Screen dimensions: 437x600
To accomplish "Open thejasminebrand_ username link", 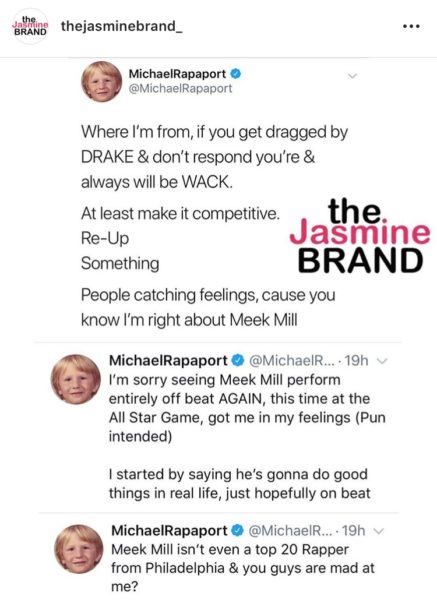I will coord(122,26).
